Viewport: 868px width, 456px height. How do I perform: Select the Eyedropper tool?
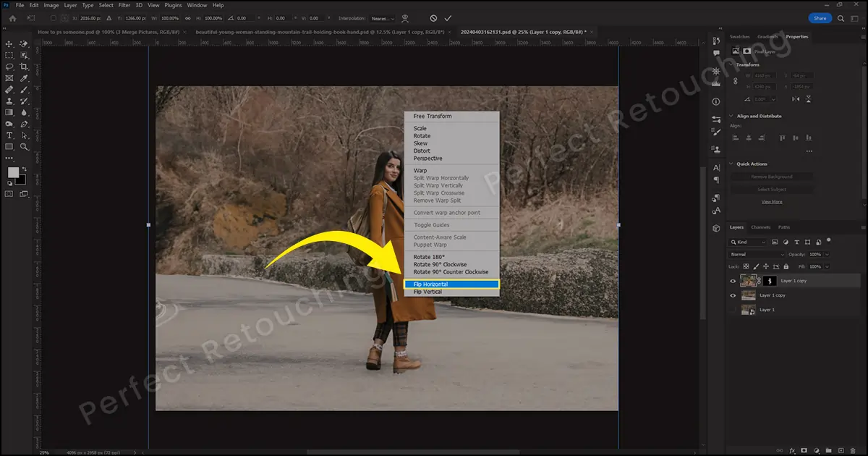click(24, 78)
